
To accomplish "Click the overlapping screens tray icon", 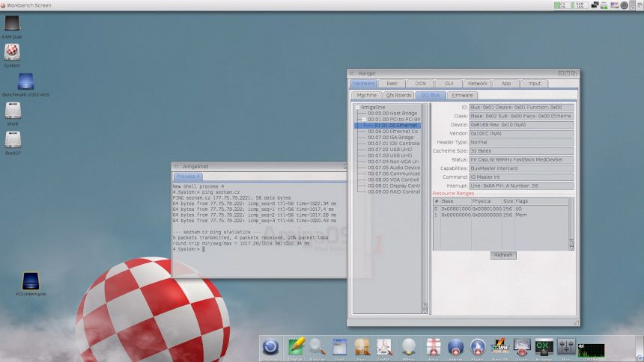I will coord(595,5).
